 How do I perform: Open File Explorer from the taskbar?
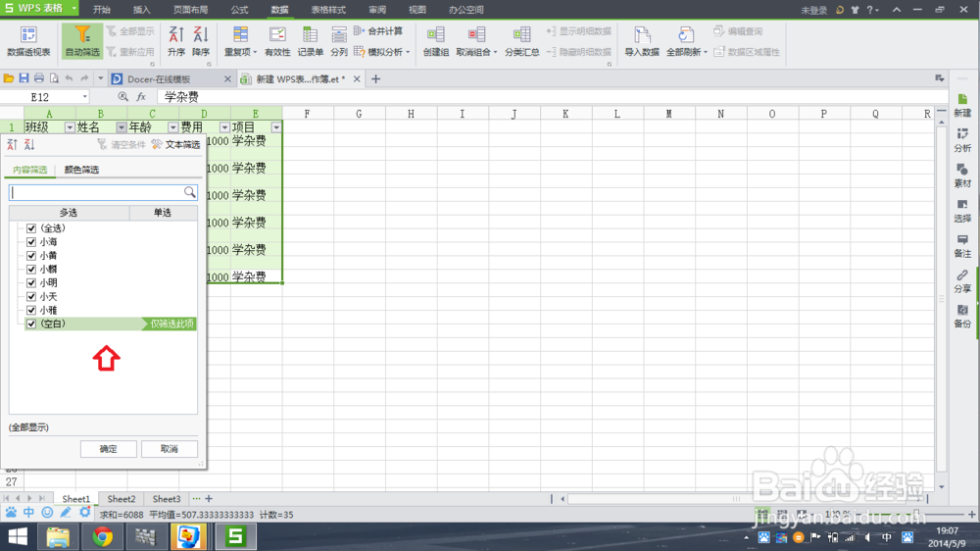click(x=58, y=536)
